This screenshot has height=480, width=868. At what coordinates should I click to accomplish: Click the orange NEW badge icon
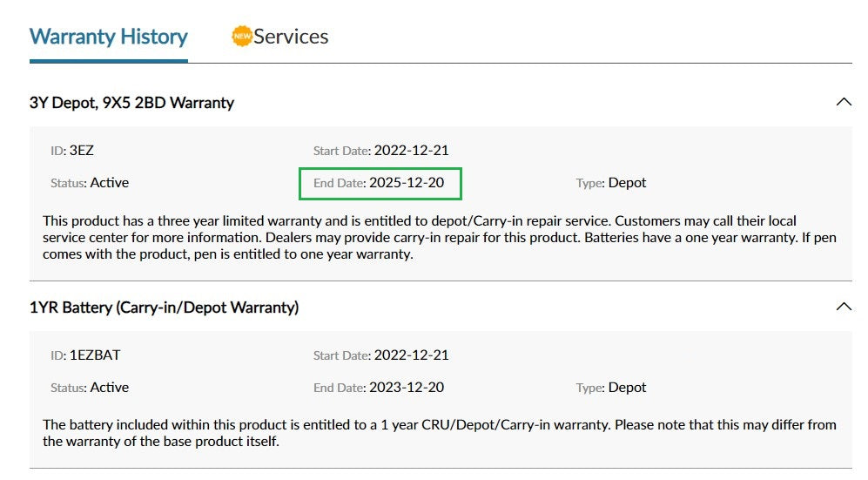click(x=242, y=36)
